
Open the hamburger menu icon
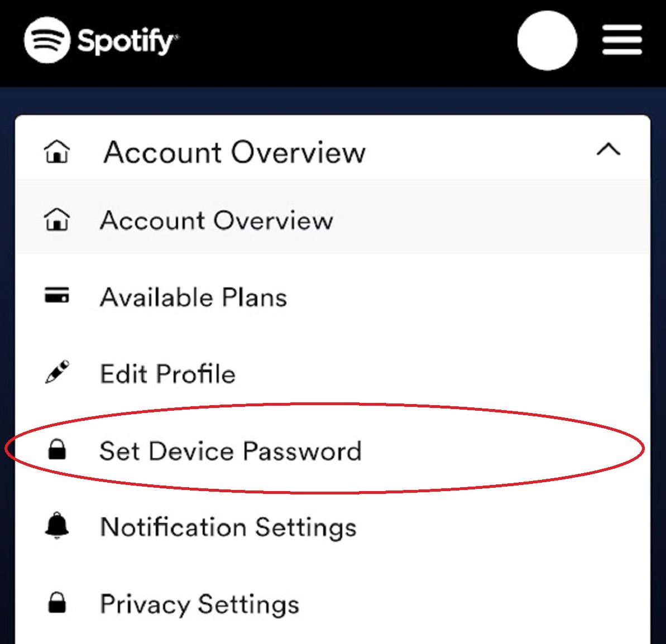tap(621, 39)
